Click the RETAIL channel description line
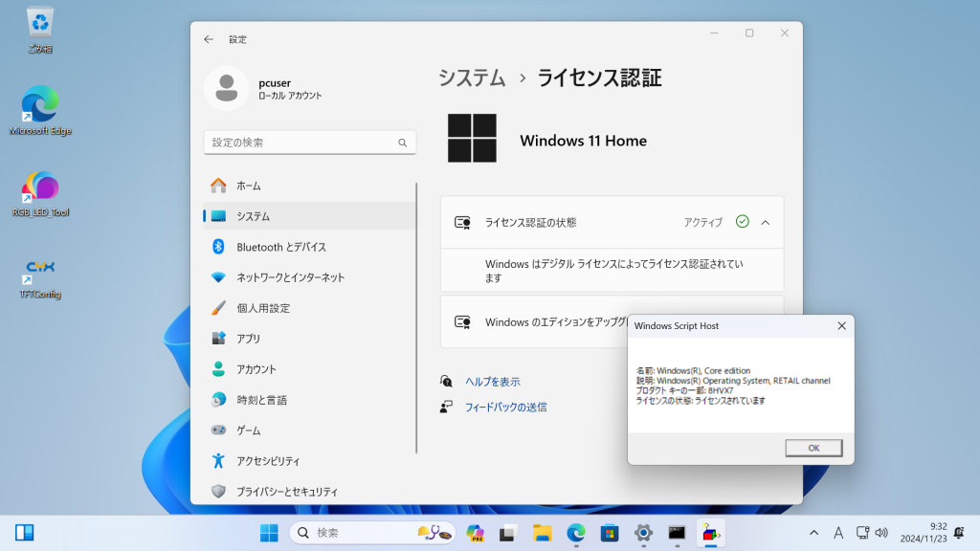 click(x=733, y=381)
